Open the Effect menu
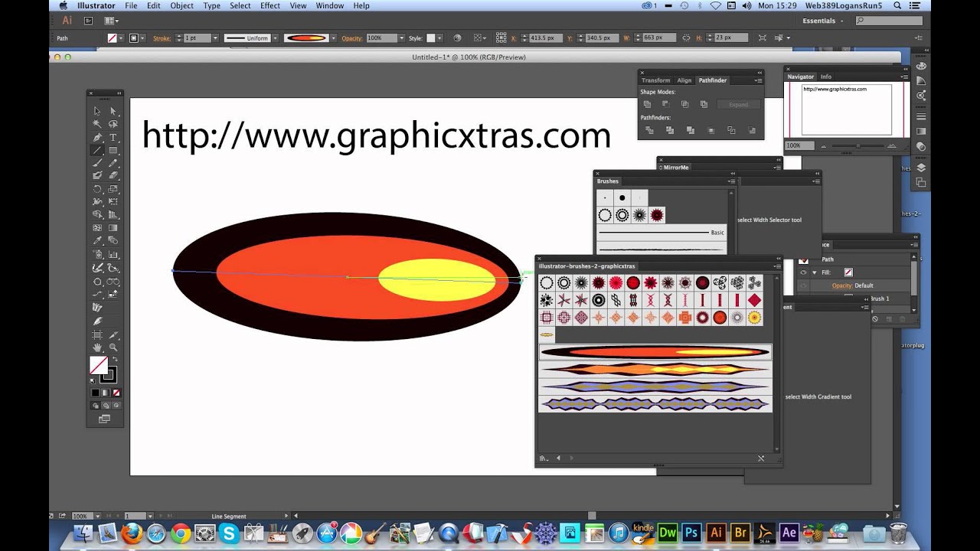 270,5
